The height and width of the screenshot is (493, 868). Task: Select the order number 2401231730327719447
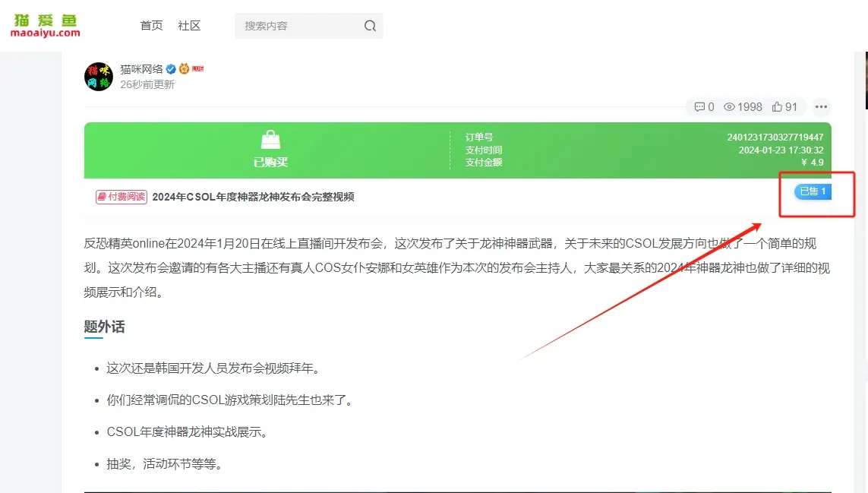pyautogui.click(x=775, y=137)
